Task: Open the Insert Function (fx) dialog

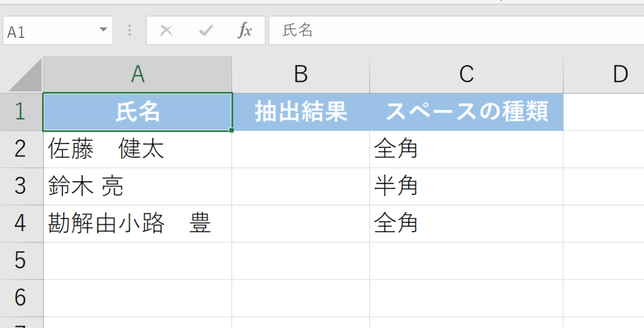Action: click(245, 31)
